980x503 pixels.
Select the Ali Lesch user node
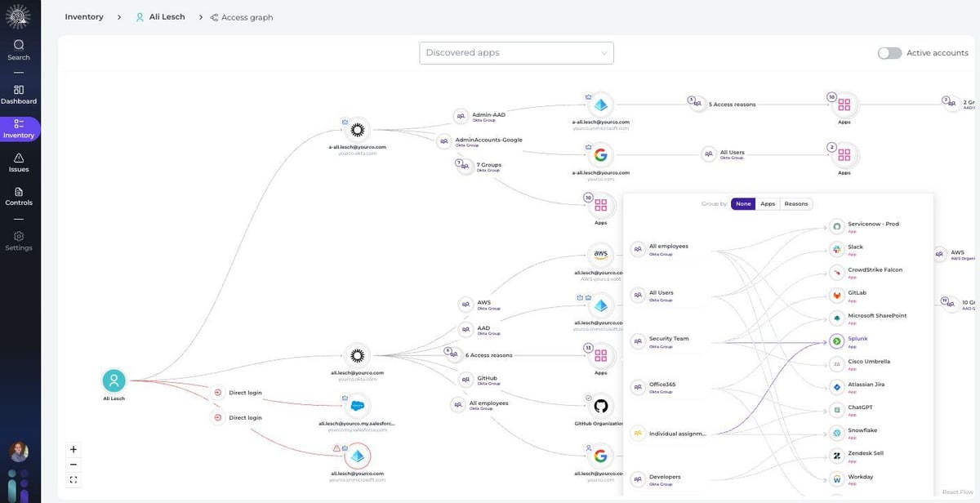[x=114, y=381]
